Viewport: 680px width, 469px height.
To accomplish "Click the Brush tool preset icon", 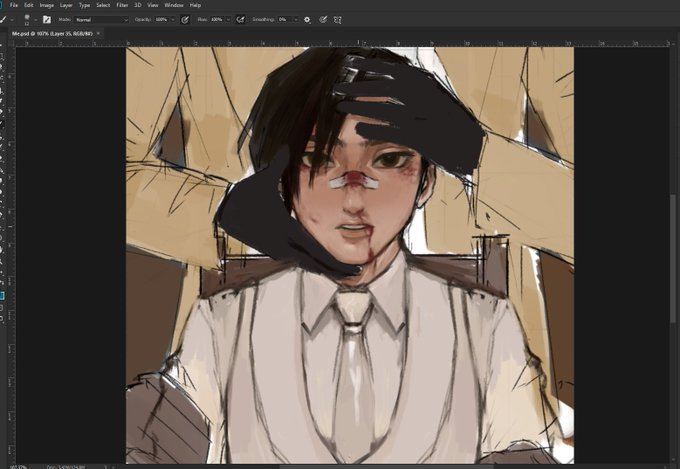I will (x=4, y=20).
